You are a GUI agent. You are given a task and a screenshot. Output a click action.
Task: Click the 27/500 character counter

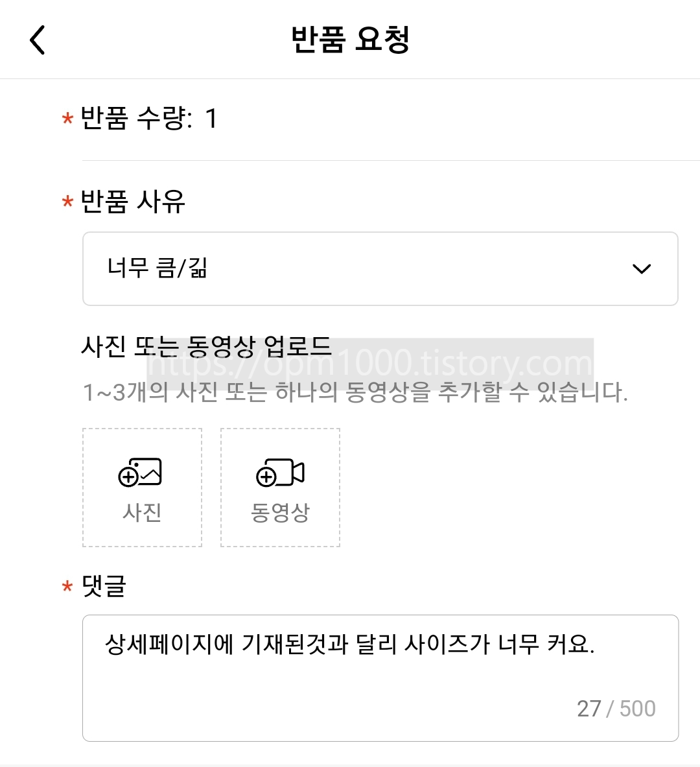(x=616, y=708)
